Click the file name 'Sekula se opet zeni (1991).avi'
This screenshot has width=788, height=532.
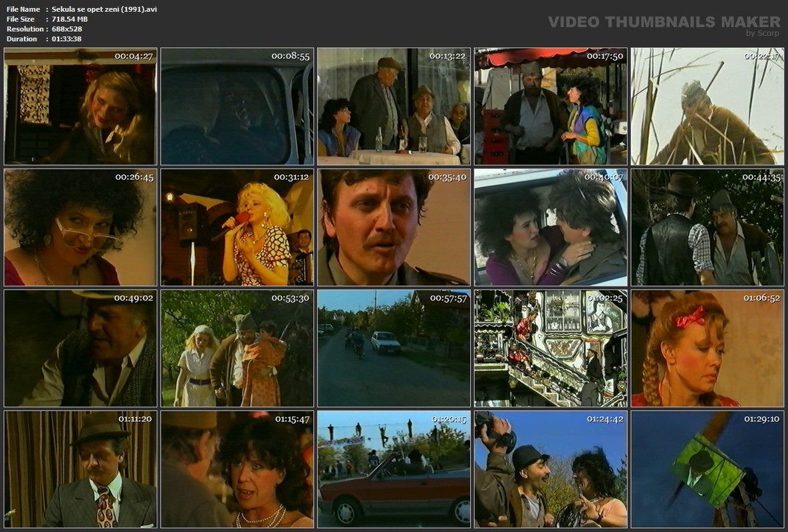pos(104,9)
